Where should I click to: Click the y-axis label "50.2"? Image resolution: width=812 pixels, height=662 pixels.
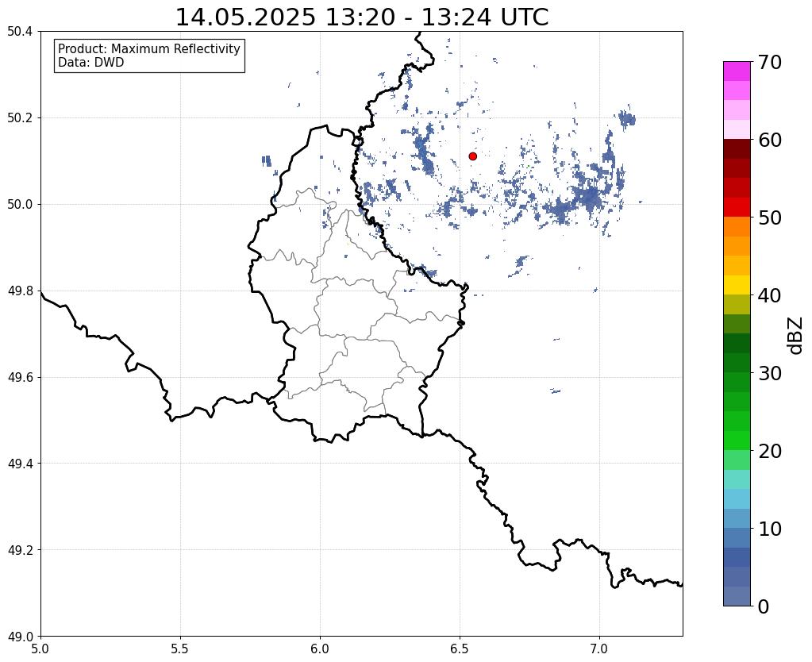point(20,118)
